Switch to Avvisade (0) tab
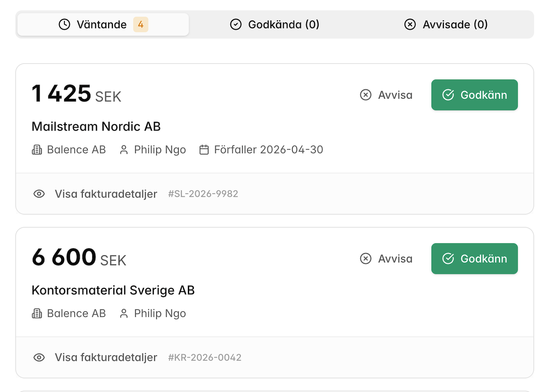The image size is (548, 392). pos(446,24)
